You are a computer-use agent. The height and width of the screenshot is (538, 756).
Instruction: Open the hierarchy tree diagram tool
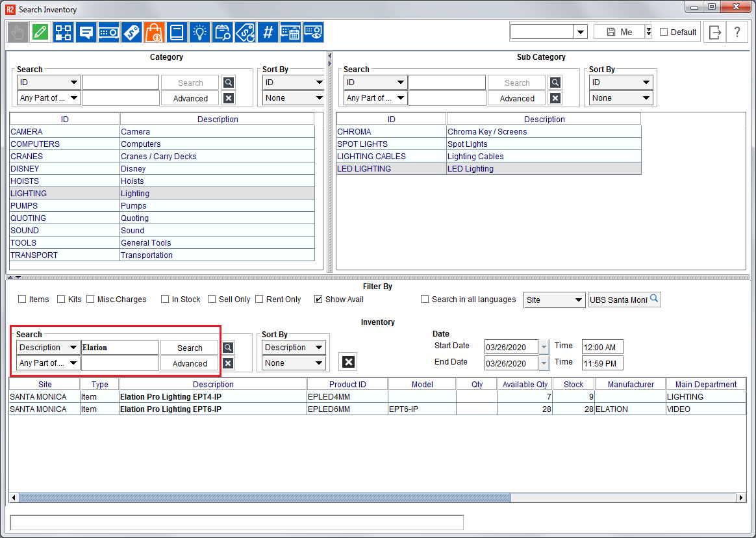point(63,32)
